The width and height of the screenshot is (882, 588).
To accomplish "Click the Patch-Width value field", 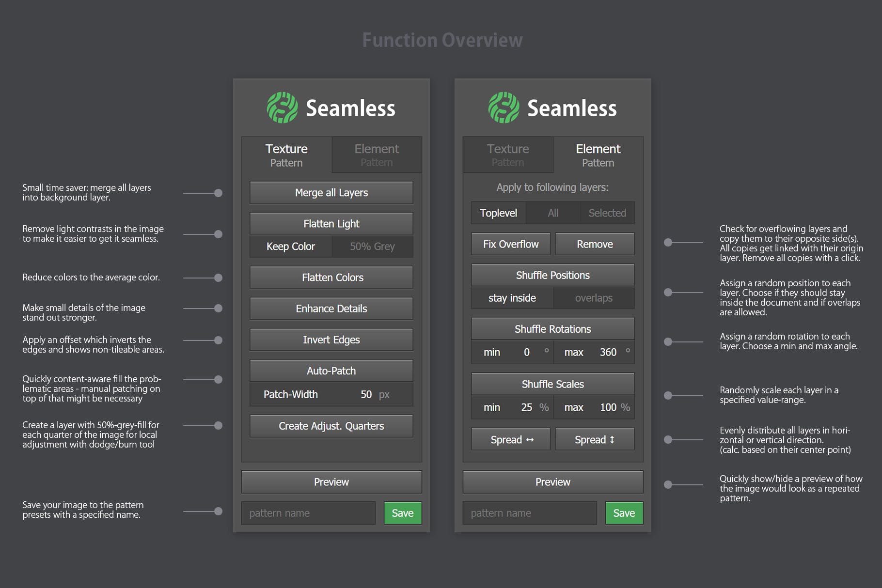I will pyautogui.click(x=366, y=395).
